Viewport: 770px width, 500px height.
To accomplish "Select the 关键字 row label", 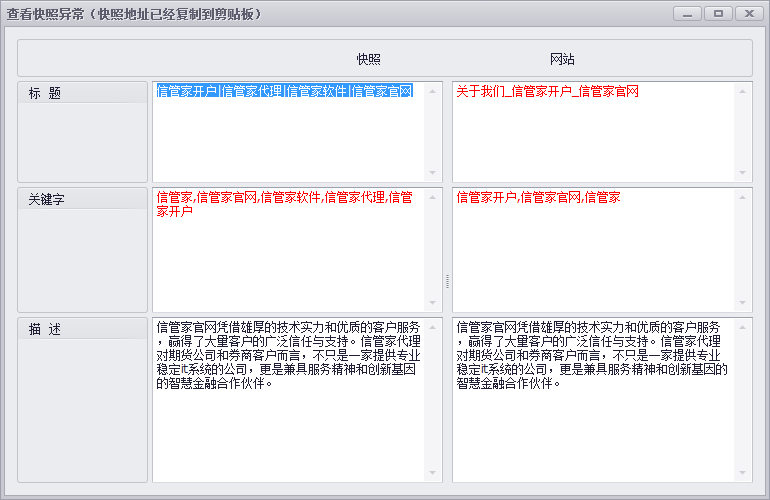I will coord(82,199).
